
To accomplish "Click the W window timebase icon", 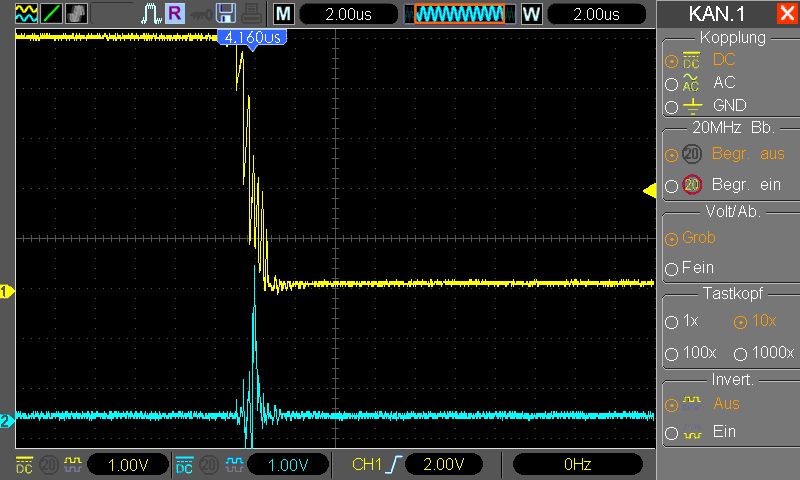I will tap(531, 14).
